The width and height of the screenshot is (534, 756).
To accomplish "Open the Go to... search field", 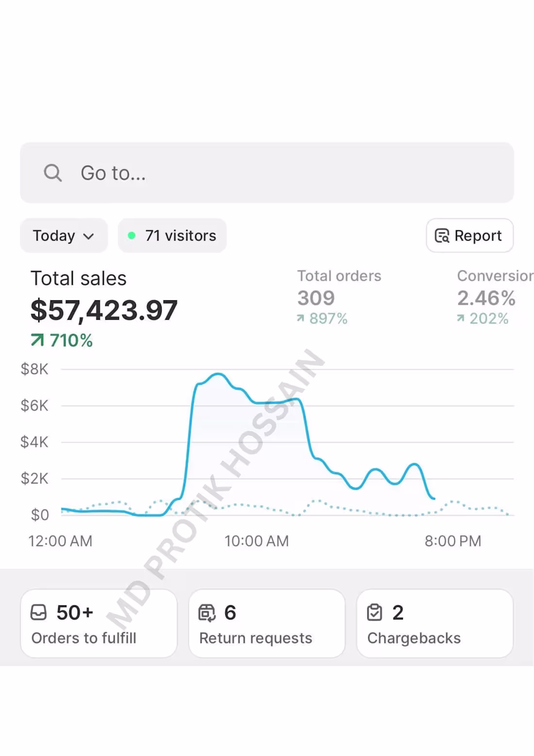I will click(x=267, y=172).
